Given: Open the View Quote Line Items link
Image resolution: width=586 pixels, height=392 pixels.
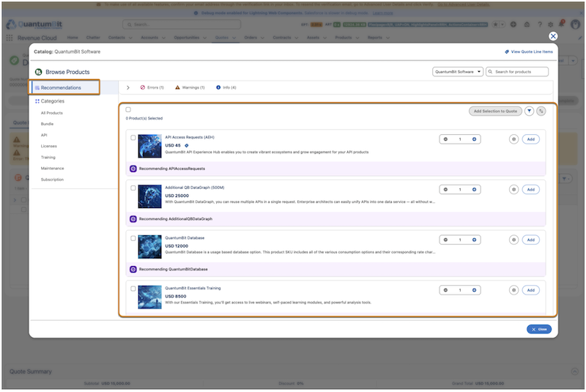Looking at the screenshot, I should 528,52.
